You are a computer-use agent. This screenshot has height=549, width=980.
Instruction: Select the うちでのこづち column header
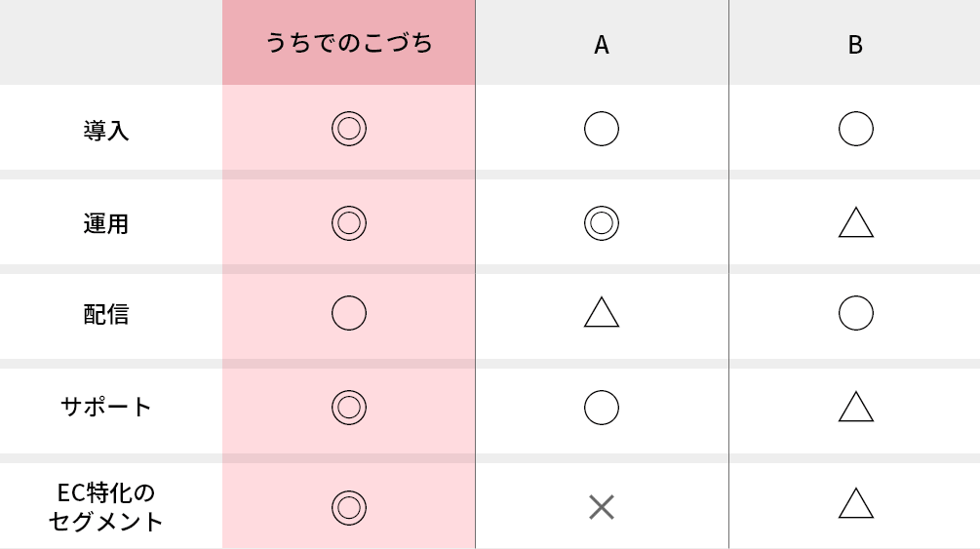coord(349,44)
